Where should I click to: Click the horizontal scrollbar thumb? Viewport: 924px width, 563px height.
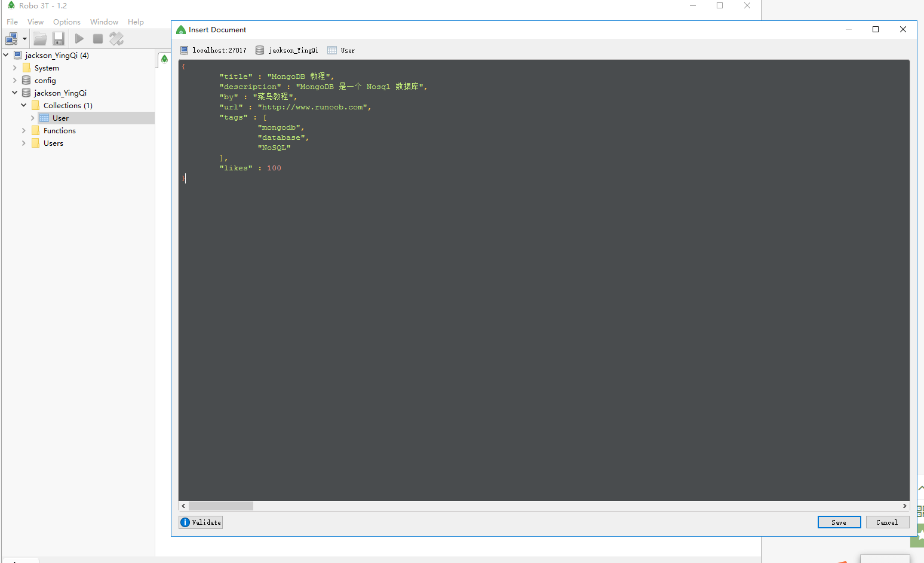221,506
